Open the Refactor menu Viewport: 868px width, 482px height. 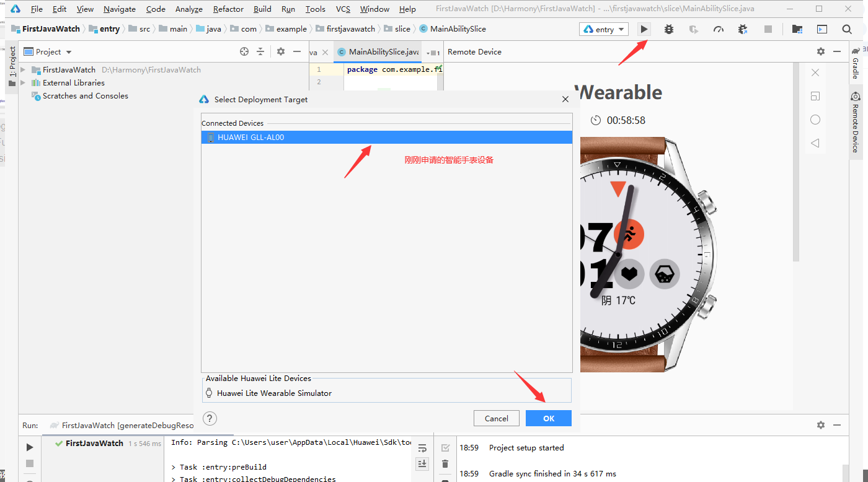coord(228,9)
